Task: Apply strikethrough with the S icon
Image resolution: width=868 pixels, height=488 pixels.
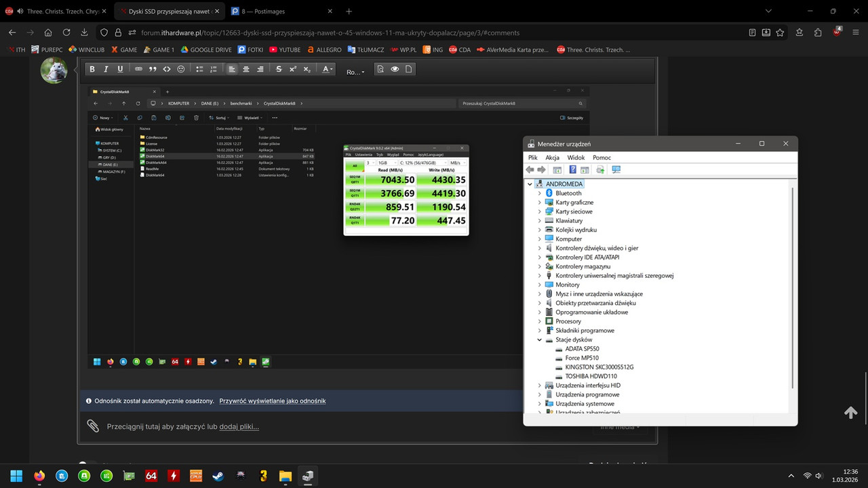Action: pyautogui.click(x=279, y=69)
